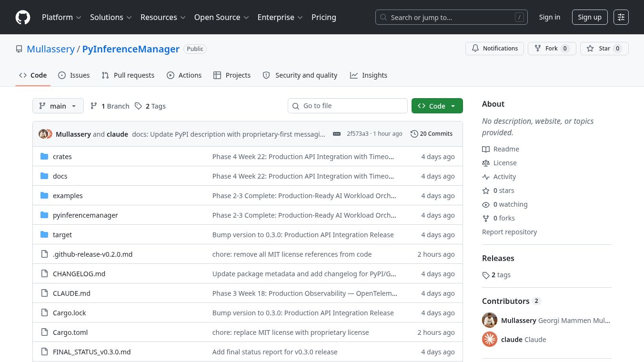View the 0 watching link
The height and width of the screenshot is (362, 644).
click(505, 204)
